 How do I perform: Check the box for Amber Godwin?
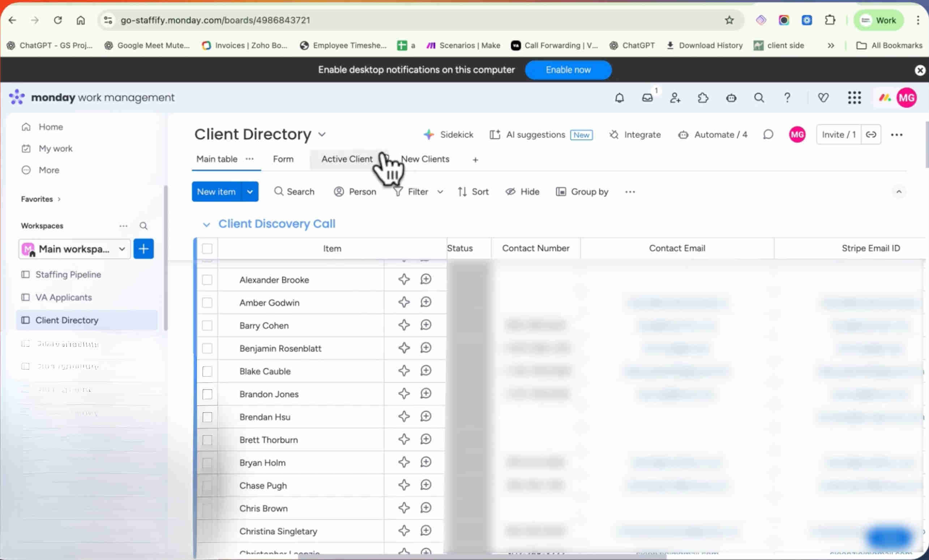pos(207,302)
